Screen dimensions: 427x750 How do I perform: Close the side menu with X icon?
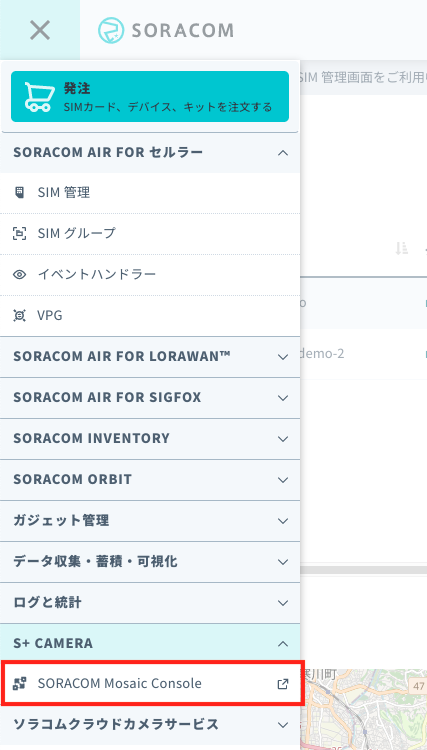click(40, 31)
